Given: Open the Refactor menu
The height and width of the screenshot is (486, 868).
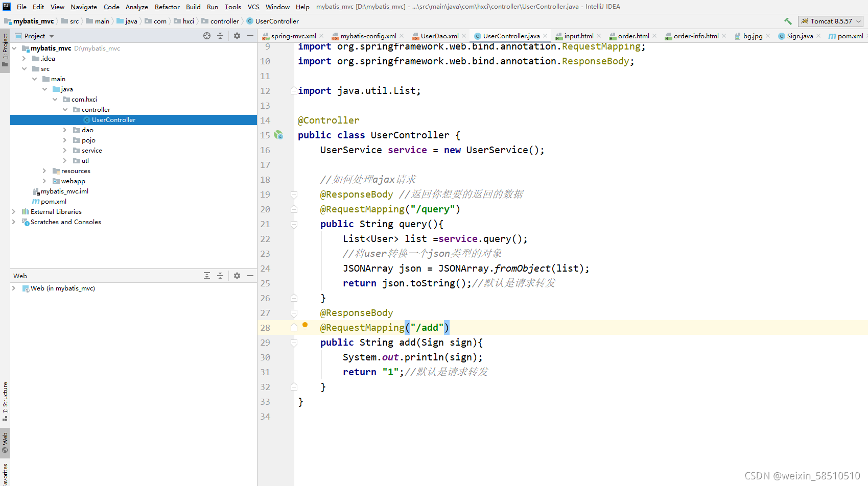Looking at the screenshot, I should point(167,7).
